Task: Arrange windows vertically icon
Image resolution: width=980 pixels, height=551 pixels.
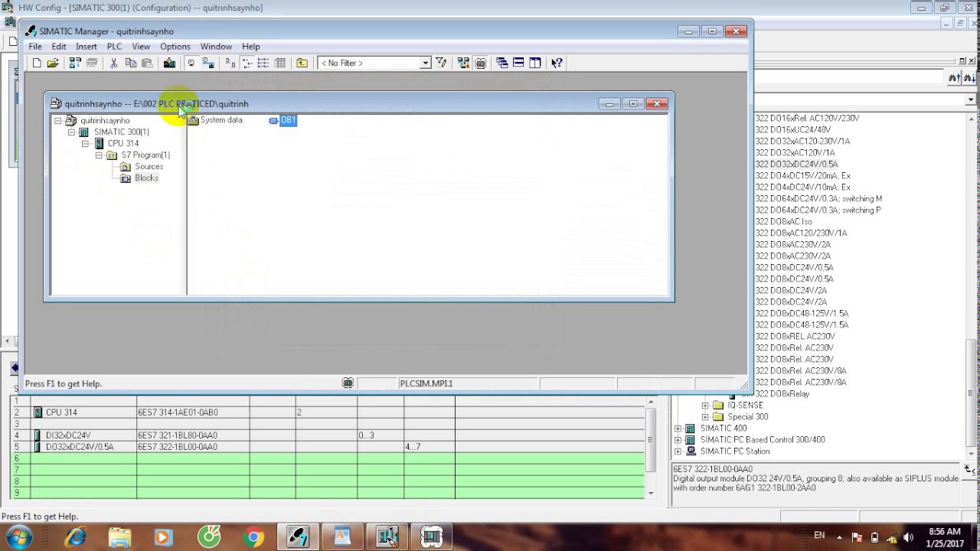Action: 535,63
